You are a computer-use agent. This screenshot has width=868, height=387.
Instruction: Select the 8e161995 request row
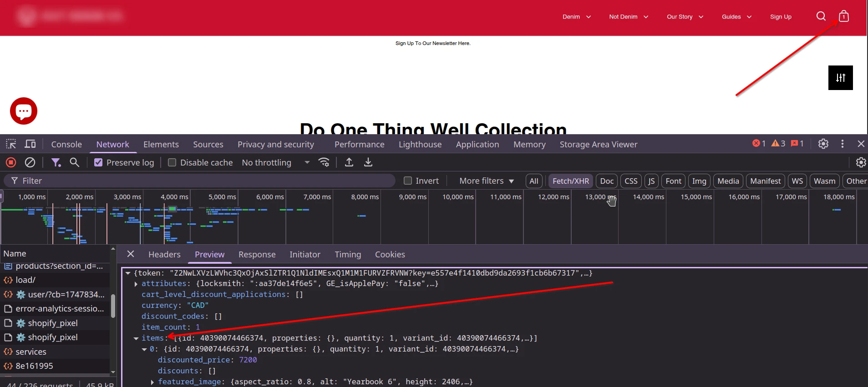[x=55, y=366]
